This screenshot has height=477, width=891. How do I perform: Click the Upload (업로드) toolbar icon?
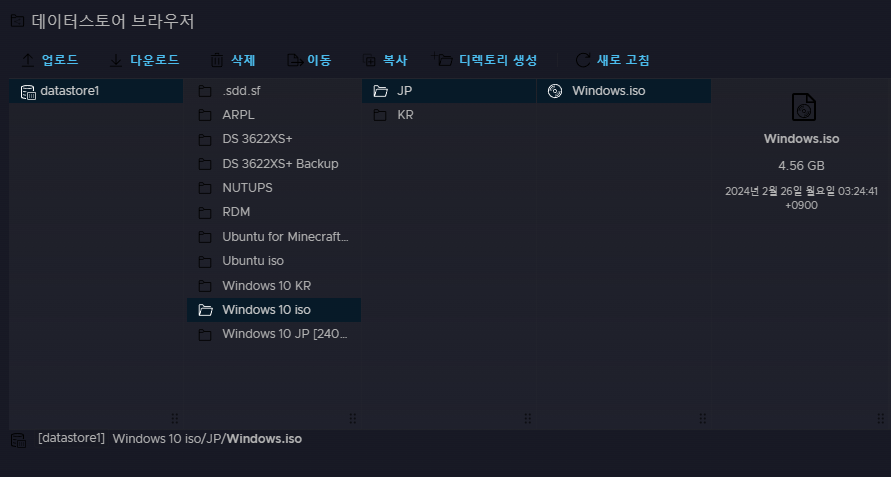pos(28,61)
